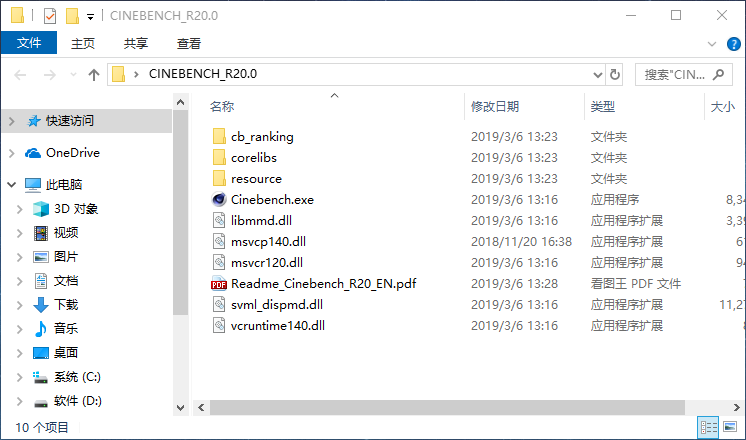
Task: Expand the OneDrive tree node
Action: (11, 153)
